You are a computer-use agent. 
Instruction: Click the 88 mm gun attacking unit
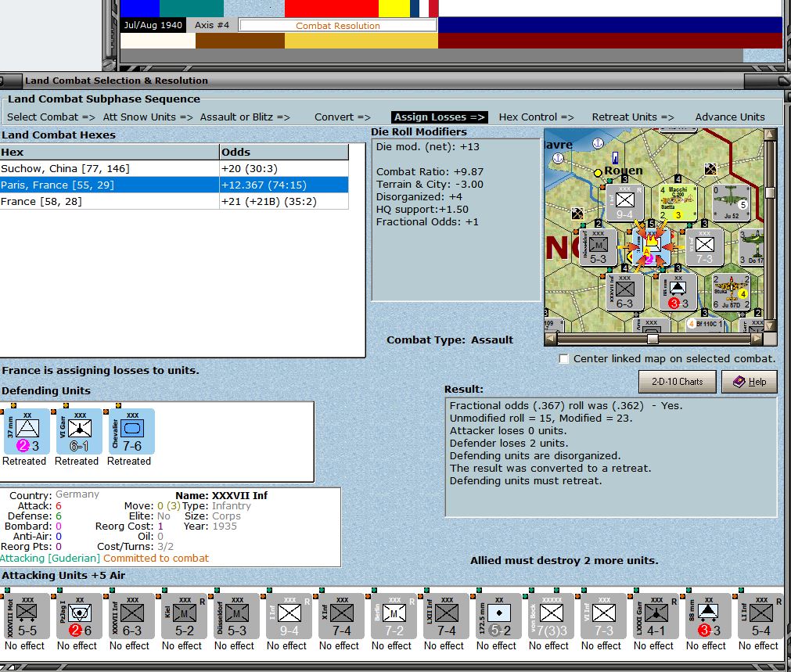click(x=708, y=616)
